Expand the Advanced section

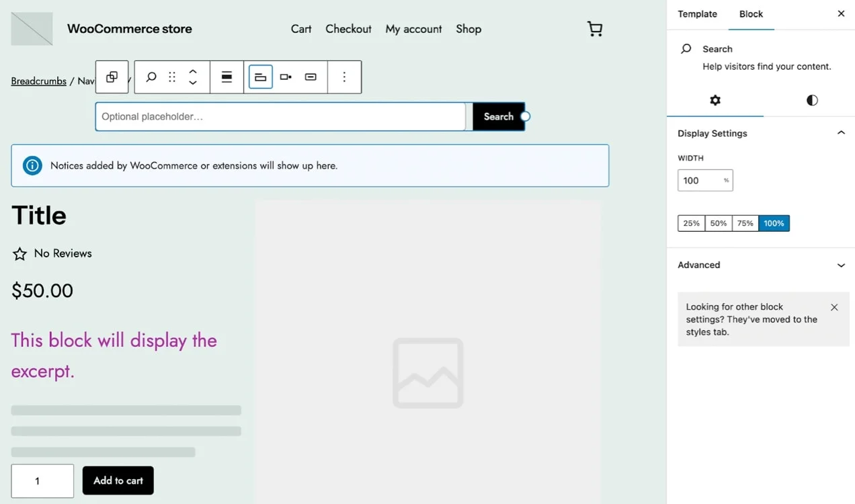tap(840, 265)
